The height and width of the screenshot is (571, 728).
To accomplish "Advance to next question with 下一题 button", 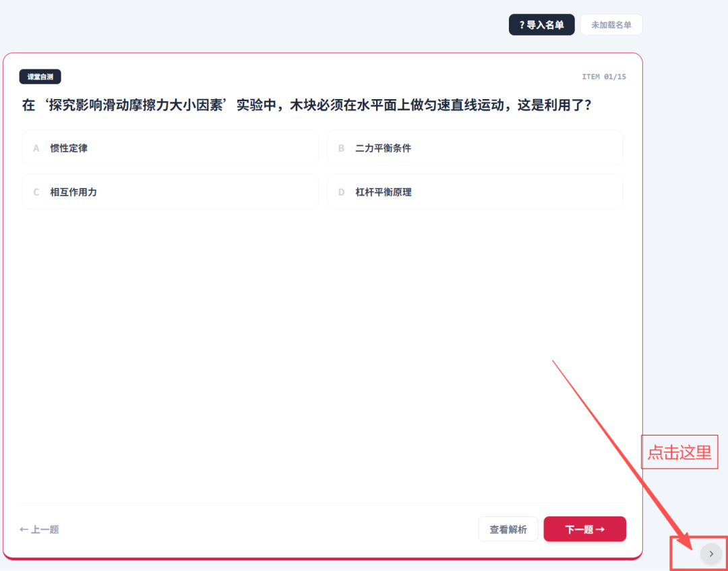I will pos(584,529).
